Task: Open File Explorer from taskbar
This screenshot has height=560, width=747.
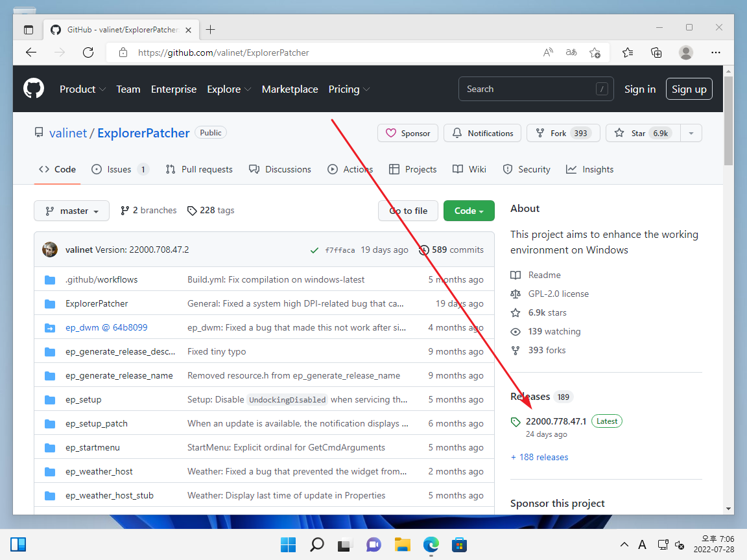Action: click(403, 544)
